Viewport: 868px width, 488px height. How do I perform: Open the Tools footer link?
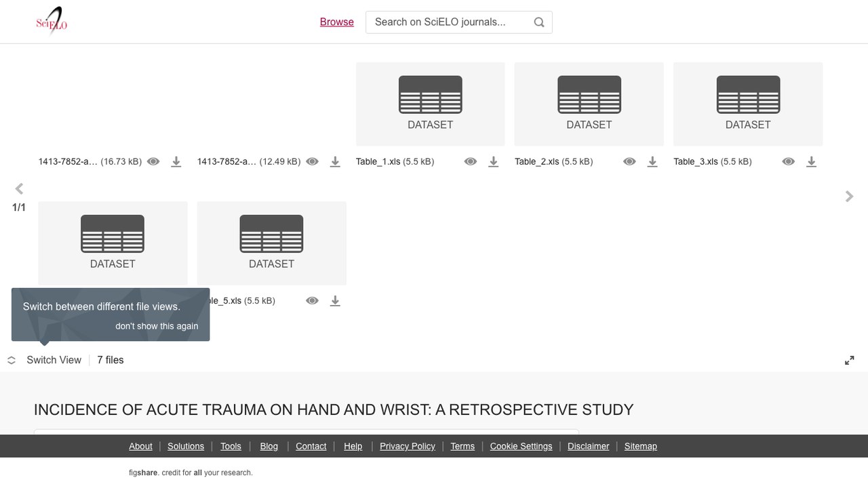[231, 446]
